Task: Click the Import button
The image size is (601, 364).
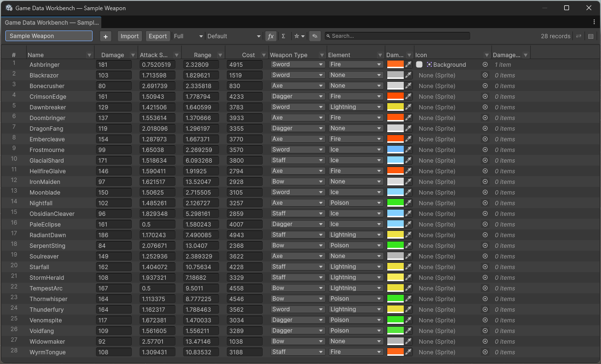Action: click(129, 36)
